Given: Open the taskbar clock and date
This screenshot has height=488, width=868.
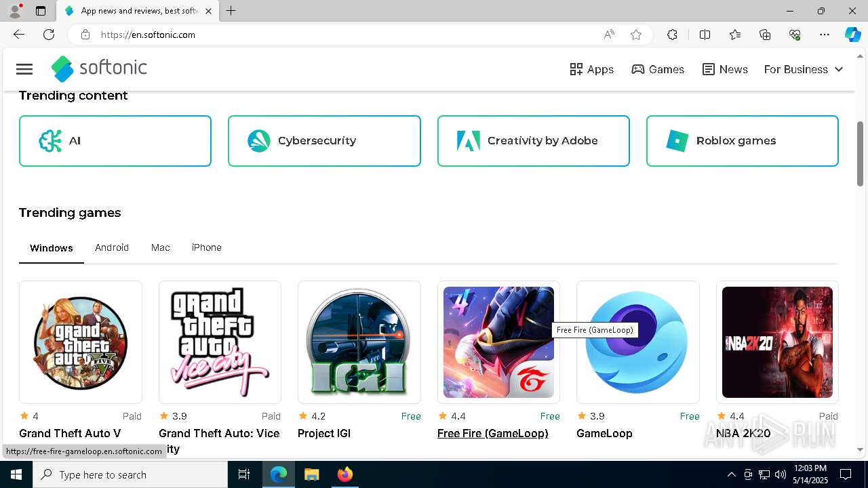Looking at the screenshot, I should tap(810, 474).
